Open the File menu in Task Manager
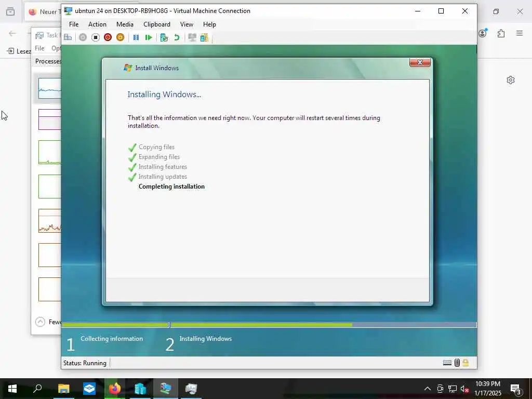Image resolution: width=532 pixels, height=399 pixels. [39, 48]
